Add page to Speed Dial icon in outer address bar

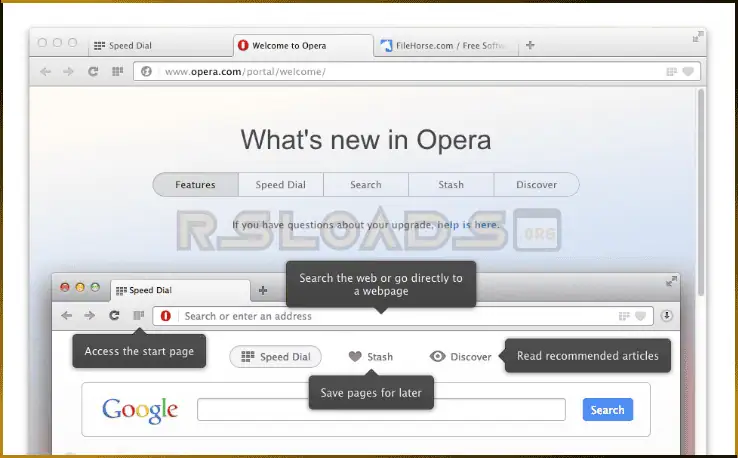click(x=672, y=72)
